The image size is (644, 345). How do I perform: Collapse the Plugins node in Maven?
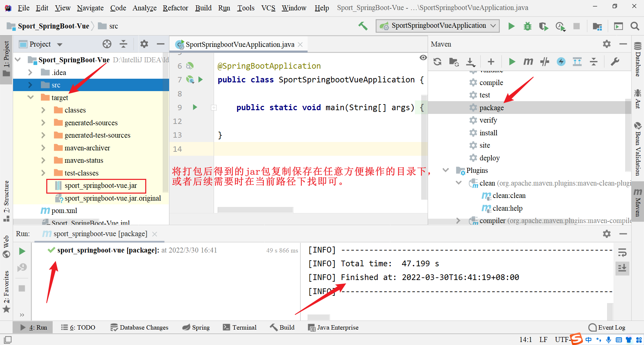[446, 170]
